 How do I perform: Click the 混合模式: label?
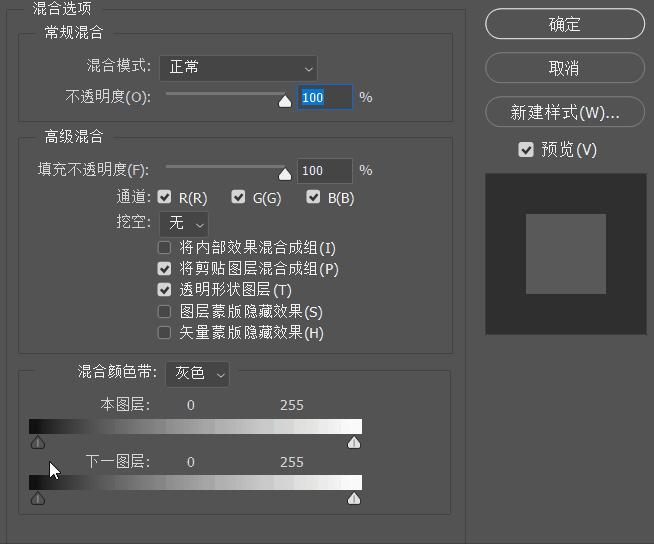click(118, 65)
